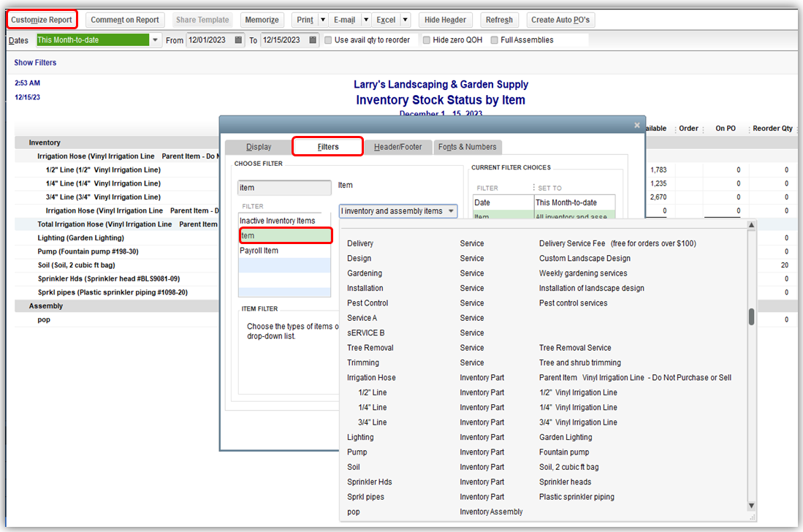Select the Date row in Current Filter Choices
Screen dimensions: 803x532
tap(544, 202)
